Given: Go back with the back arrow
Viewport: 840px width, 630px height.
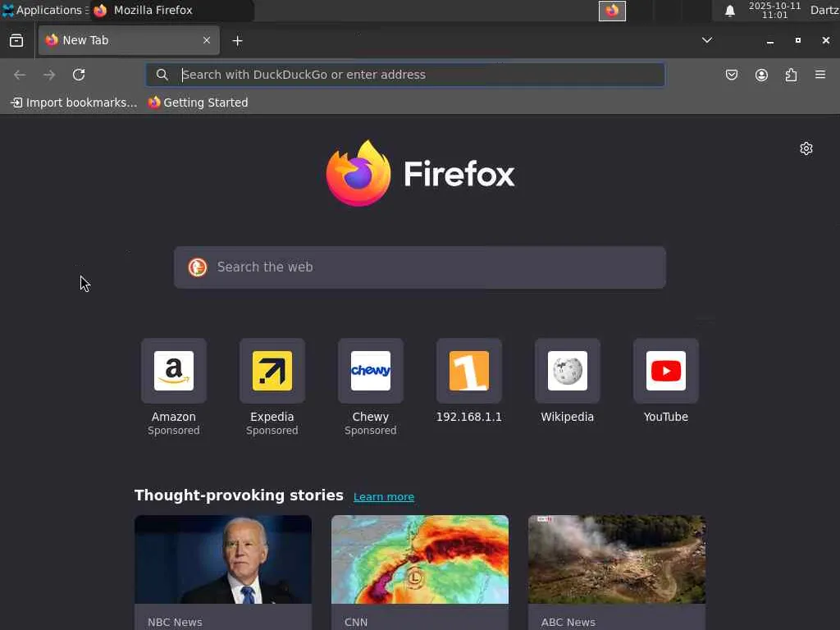Looking at the screenshot, I should pyautogui.click(x=20, y=75).
